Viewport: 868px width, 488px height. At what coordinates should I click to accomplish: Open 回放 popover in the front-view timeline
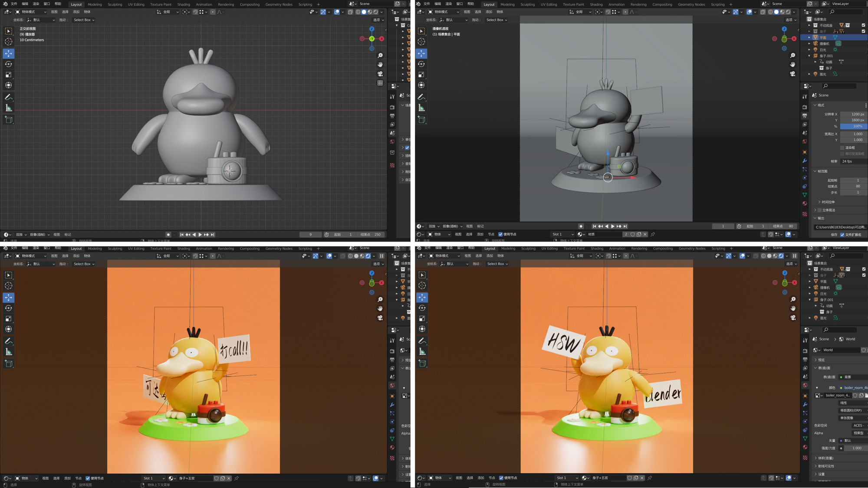(x=21, y=235)
